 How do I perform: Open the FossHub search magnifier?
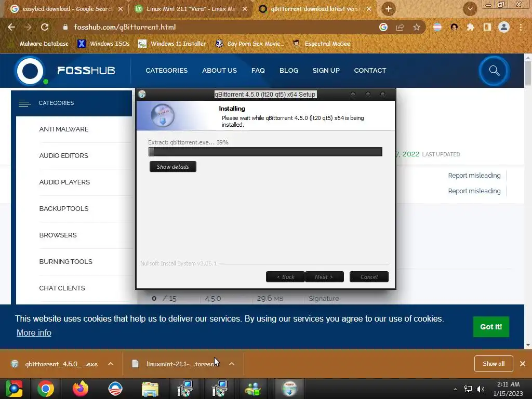(x=495, y=71)
